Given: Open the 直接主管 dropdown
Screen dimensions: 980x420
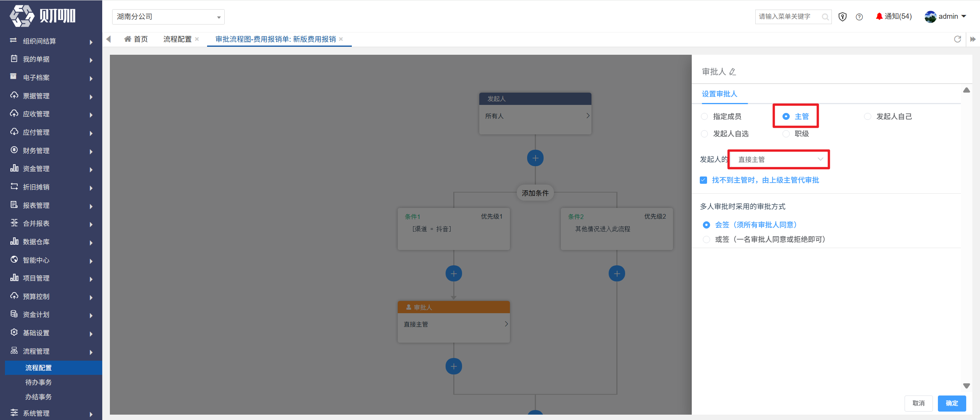Looking at the screenshot, I should pos(779,159).
